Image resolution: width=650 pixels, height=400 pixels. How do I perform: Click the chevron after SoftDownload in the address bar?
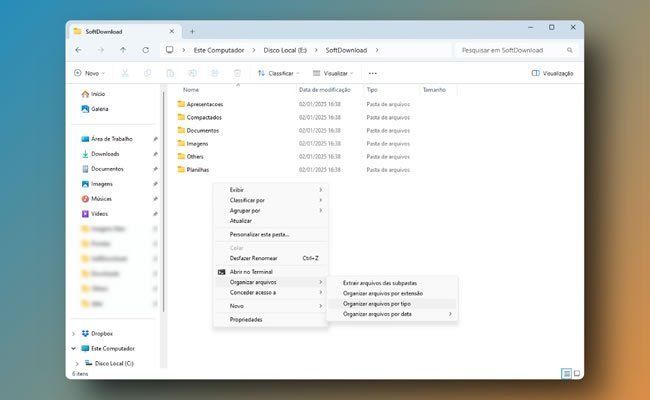[377, 50]
